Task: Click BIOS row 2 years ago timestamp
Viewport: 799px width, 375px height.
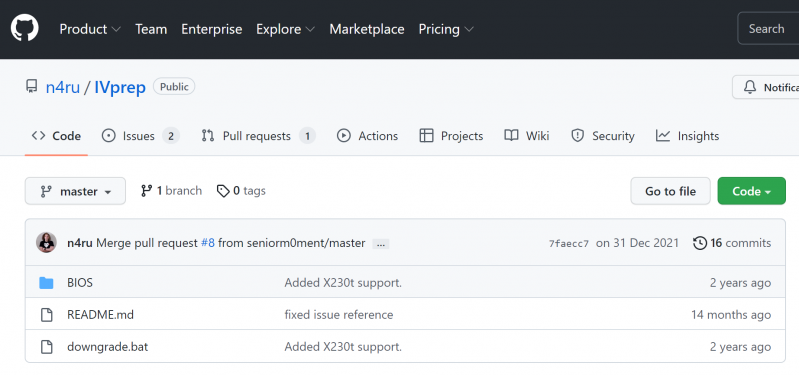Action: click(x=740, y=283)
